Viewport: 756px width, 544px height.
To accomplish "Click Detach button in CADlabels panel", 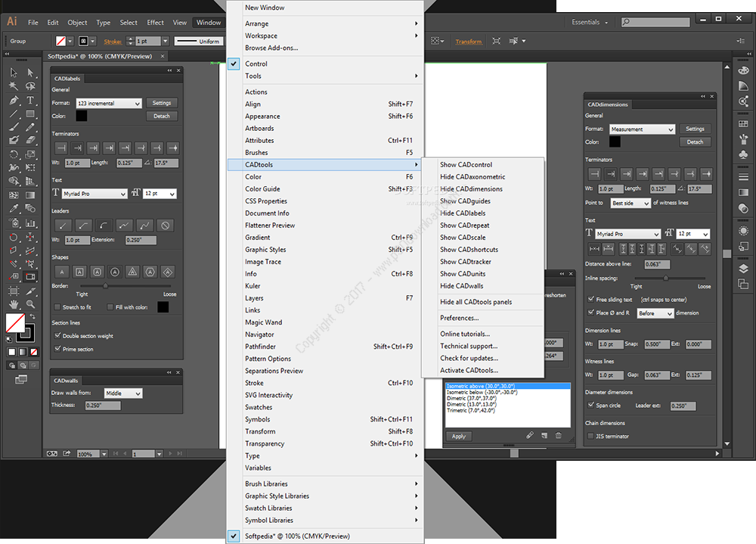I will (162, 116).
